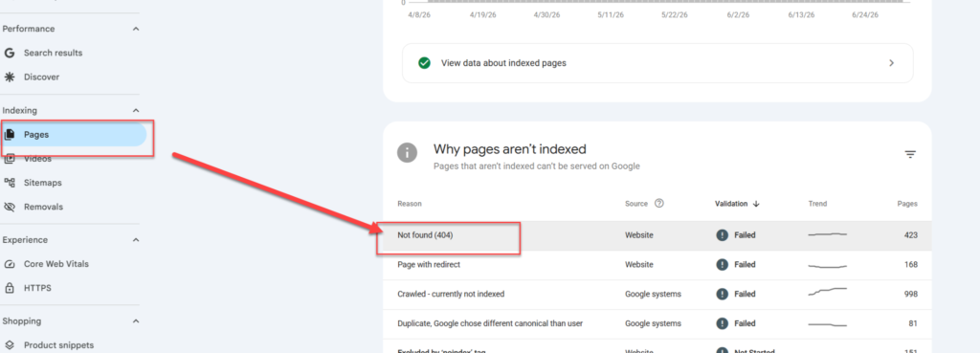
Task: Collapse the Indexing section
Action: [x=136, y=111]
